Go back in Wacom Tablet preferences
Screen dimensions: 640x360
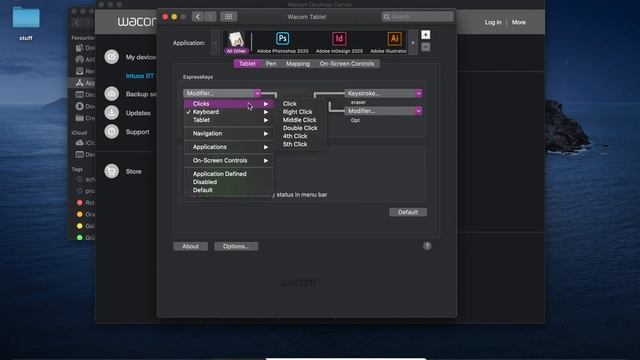pyautogui.click(x=198, y=17)
